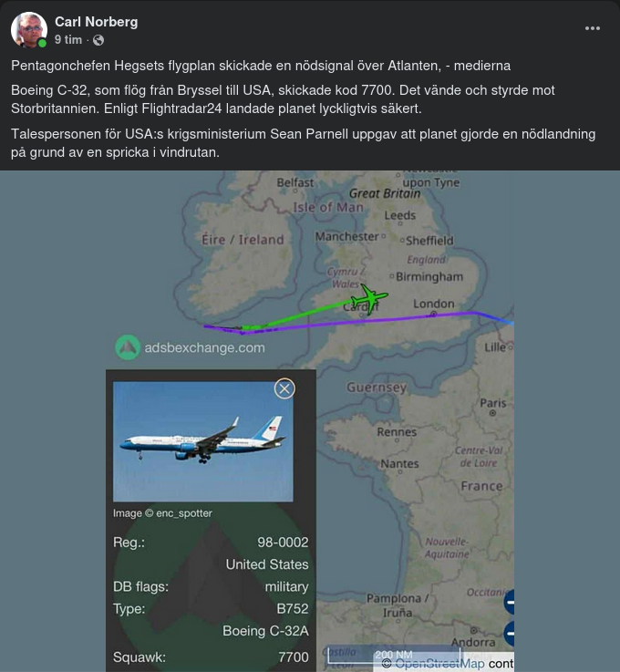Close the aircraft info card
This screenshot has height=672, width=620.
(284, 388)
